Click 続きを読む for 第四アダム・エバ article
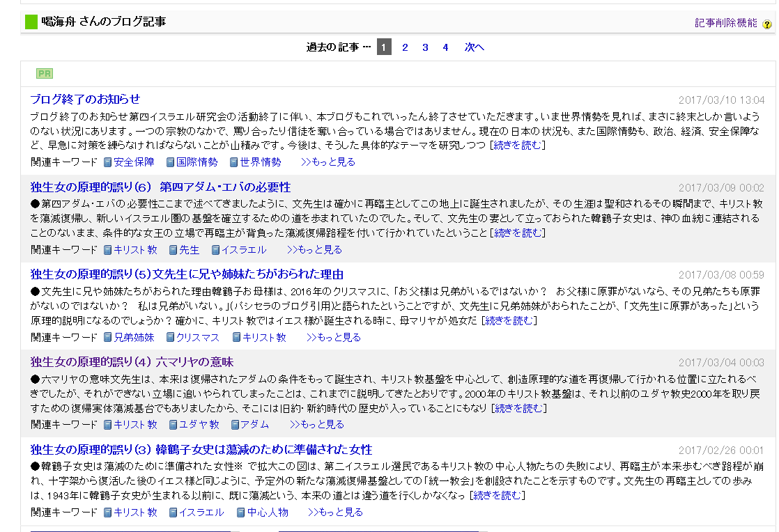This screenshot has height=532, width=779. pyautogui.click(x=518, y=233)
